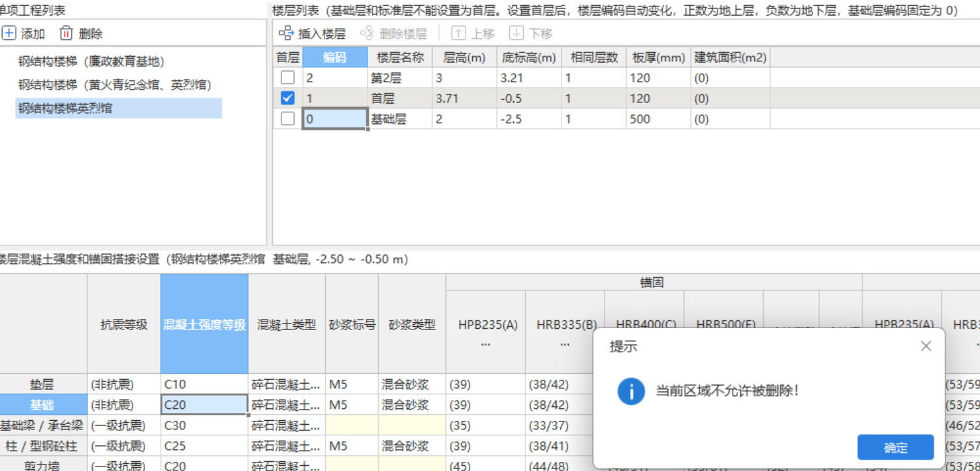The height and width of the screenshot is (471, 980).
Task: Click the 砂浆标号 column header
Action: (x=352, y=324)
